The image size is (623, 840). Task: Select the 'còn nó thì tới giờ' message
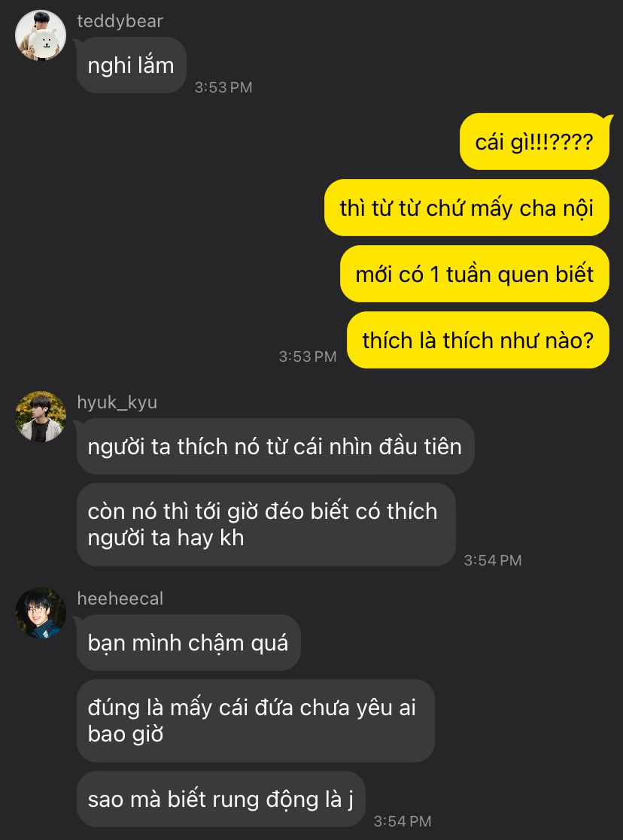[x=266, y=524]
